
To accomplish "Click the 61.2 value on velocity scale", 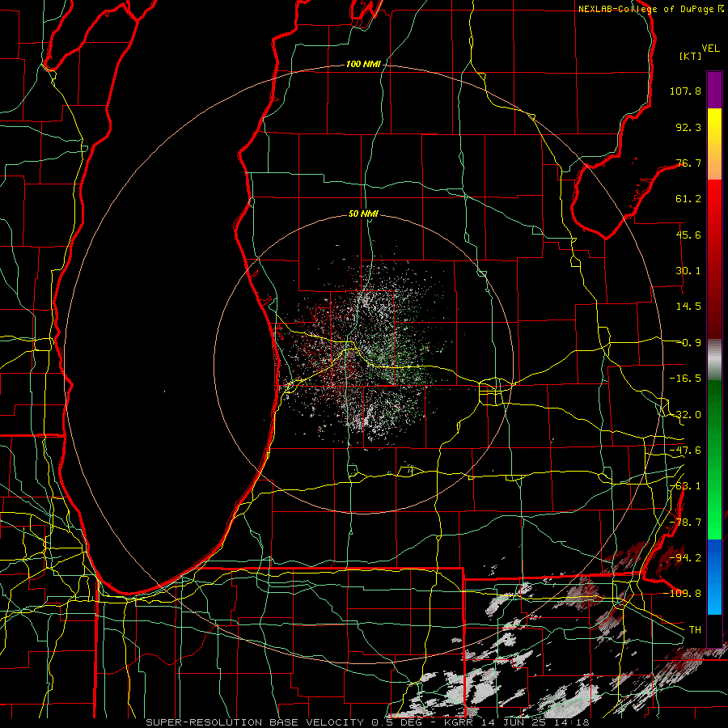I will (688, 199).
